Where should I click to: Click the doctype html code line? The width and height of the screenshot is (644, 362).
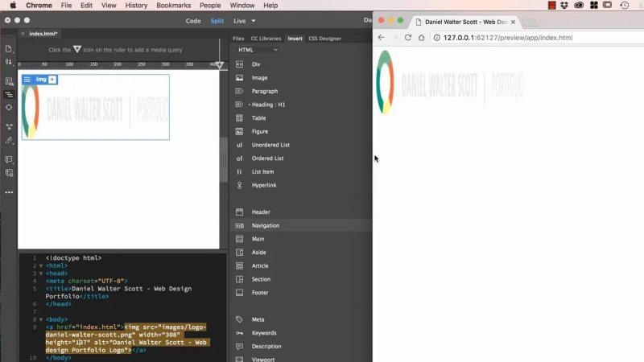(73, 258)
